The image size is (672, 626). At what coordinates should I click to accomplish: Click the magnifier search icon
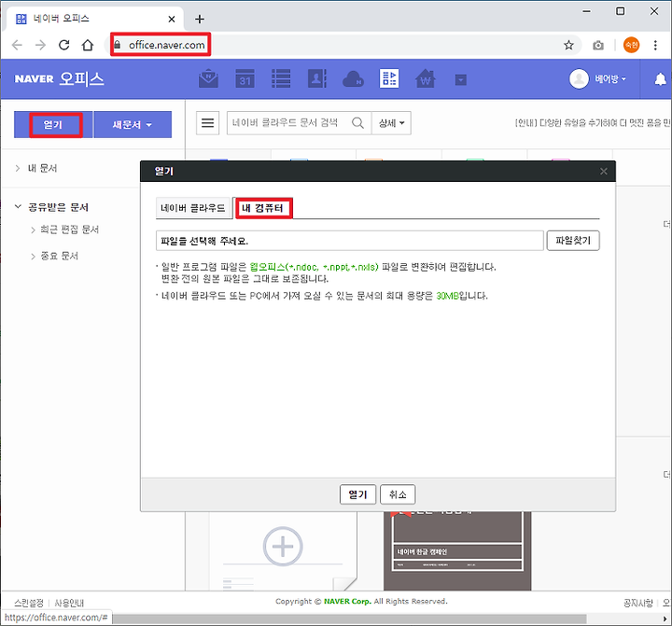click(x=357, y=123)
